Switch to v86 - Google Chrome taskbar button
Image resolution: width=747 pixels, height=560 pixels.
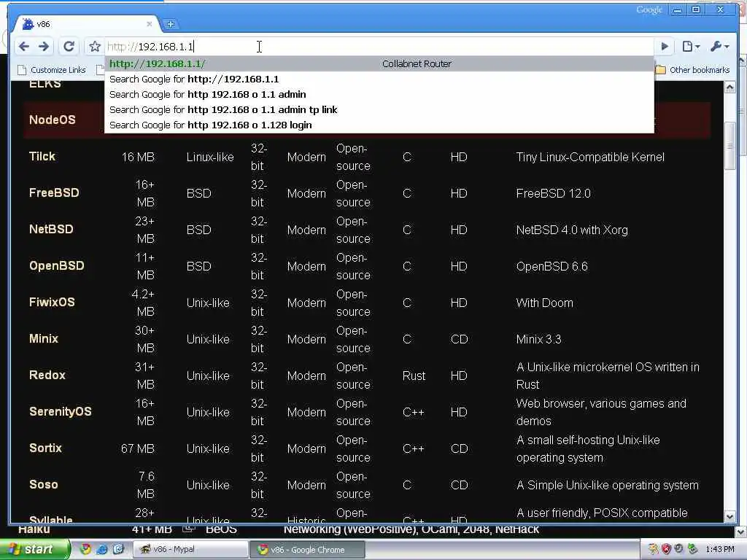pos(307,549)
